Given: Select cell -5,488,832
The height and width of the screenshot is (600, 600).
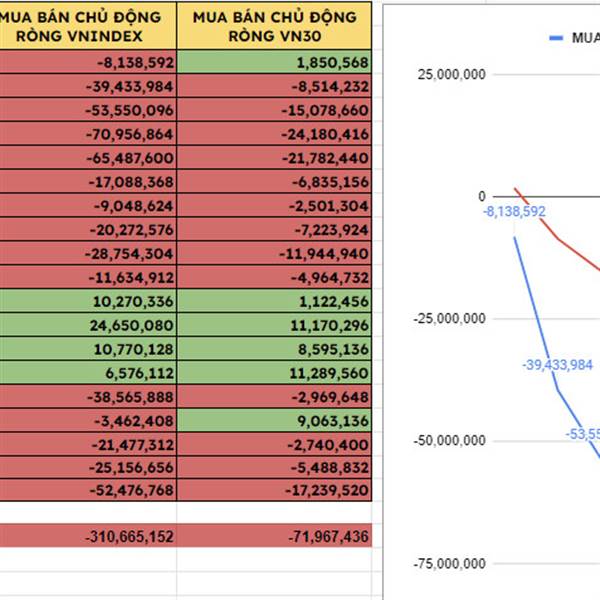Looking at the screenshot, I should click(x=274, y=467).
